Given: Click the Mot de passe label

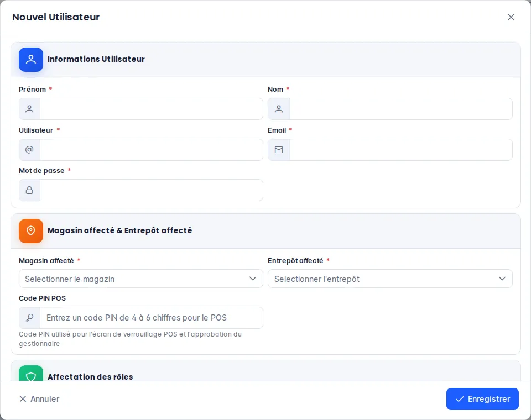Looking at the screenshot, I should coord(41,171).
